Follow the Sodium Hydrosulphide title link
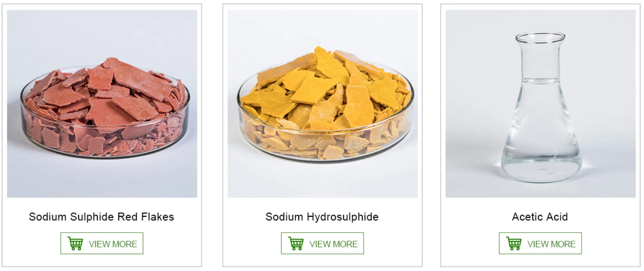Viewport: 644px width, 271px height. pyautogui.click(x=322, y=217)
